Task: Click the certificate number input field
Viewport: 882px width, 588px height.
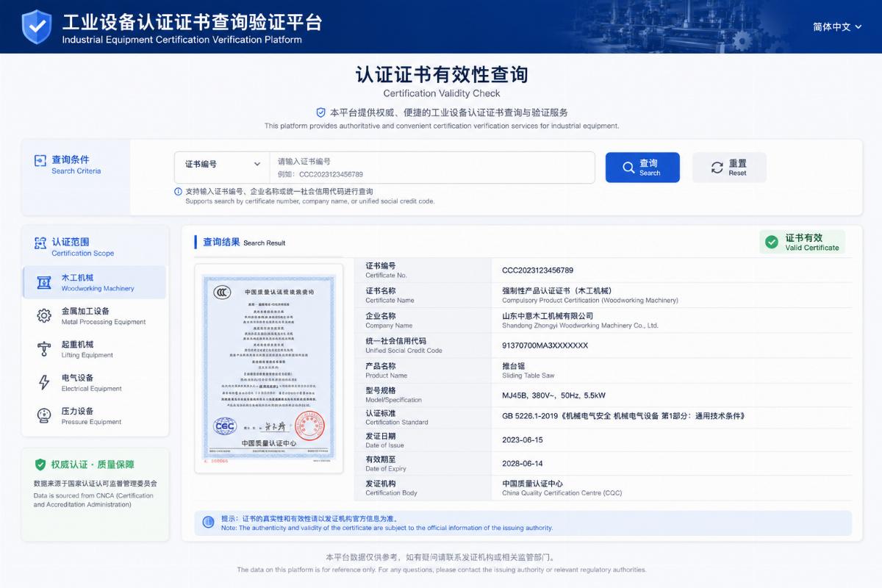Action: tap(432, 168)
